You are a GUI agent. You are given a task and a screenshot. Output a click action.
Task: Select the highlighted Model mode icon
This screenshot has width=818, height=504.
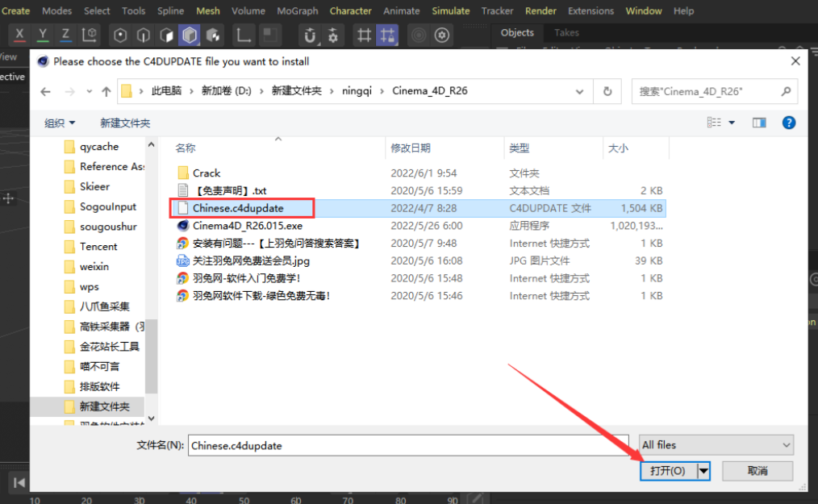point(190,35)
